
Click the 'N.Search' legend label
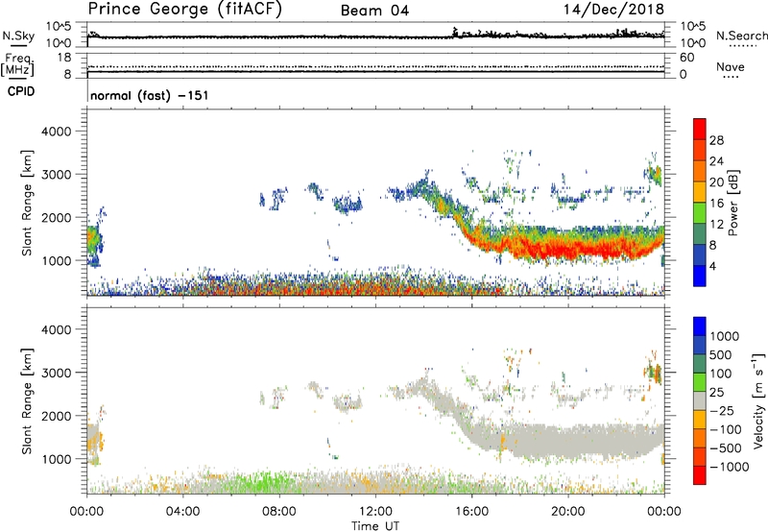pyautogui.click(x=741, y=36)
